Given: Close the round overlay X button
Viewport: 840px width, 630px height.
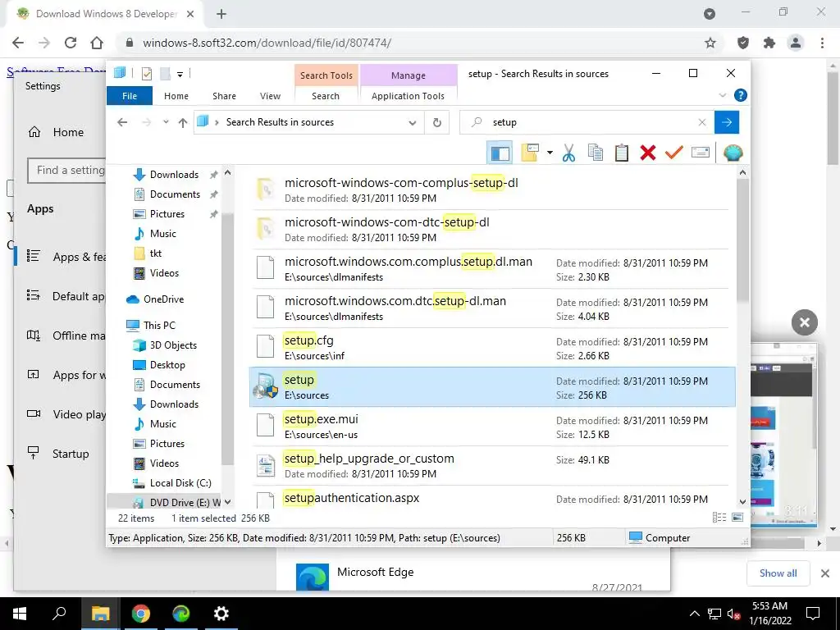Looking at the screenshot, I should tap(804, 322).
